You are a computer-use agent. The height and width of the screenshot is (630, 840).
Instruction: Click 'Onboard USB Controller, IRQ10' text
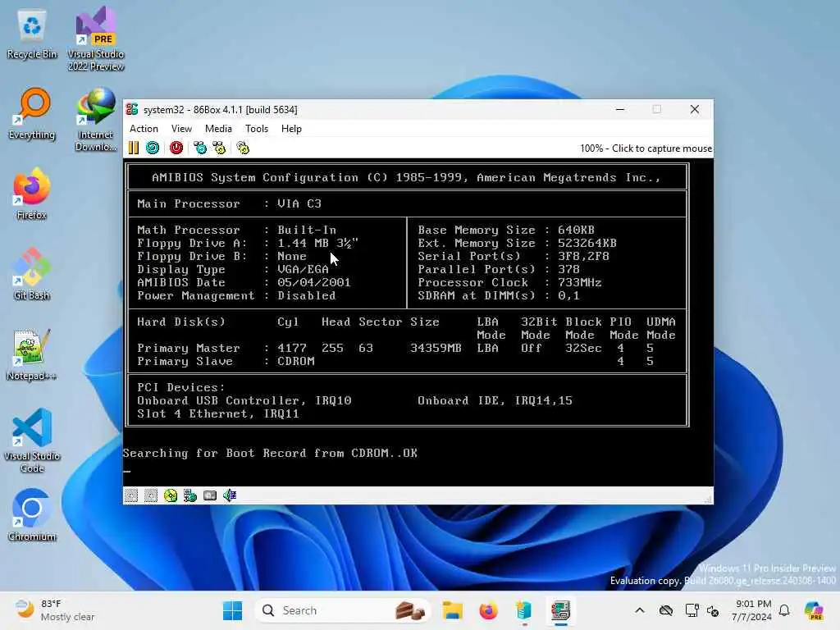pyautogui.click(x=244, y=400)
